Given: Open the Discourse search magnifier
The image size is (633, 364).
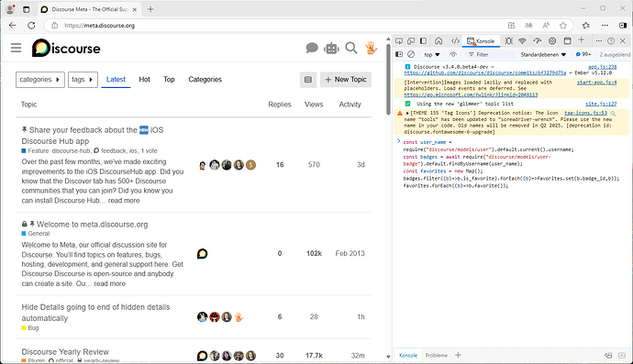Looking at the screenshot, I should coord(351,48).
